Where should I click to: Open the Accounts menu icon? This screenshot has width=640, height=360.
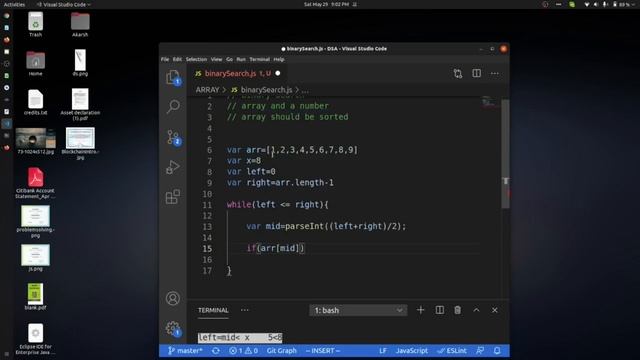click(173, 298)
